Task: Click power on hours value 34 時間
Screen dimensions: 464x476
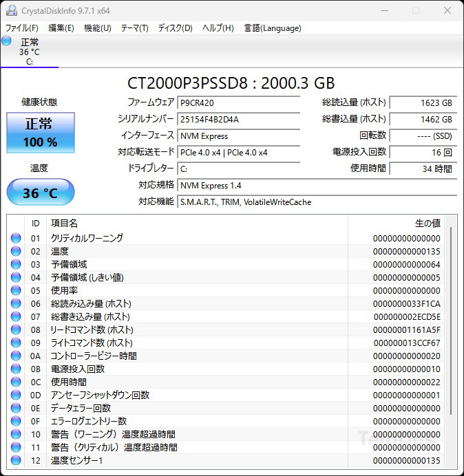Action: click(423, 169)
